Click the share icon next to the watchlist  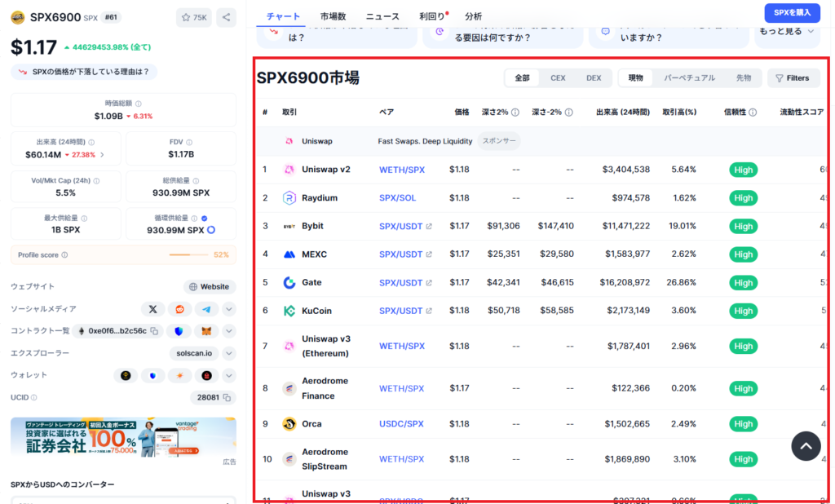pyautogui.click(x=227, y=18)
